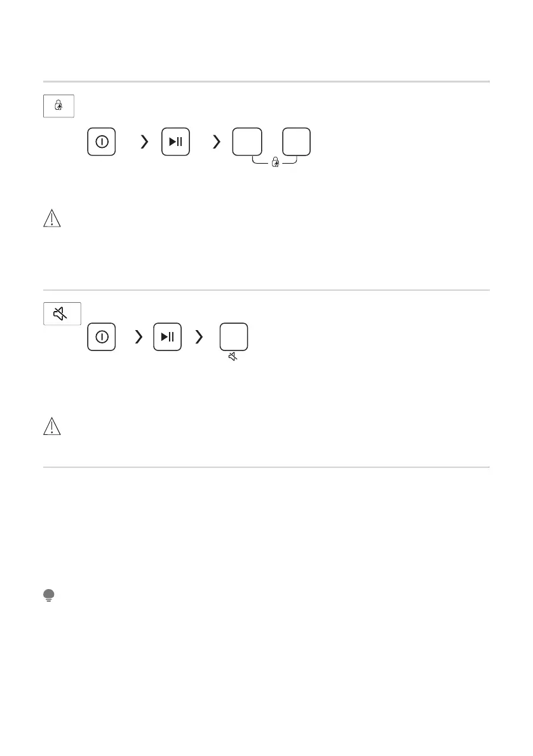The image size is (533, 756).
Task: Click the first empty button above the lock bracket
Action: (x=247, y=142)
